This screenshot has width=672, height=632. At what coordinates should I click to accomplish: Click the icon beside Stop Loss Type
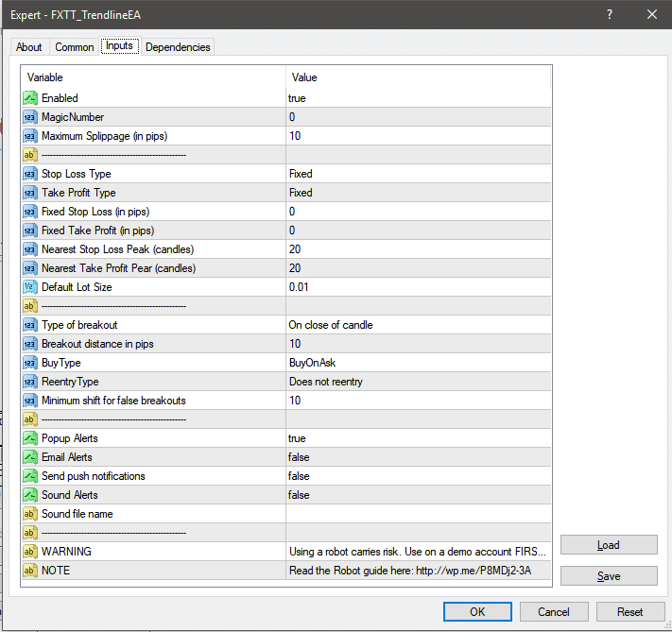30,174
